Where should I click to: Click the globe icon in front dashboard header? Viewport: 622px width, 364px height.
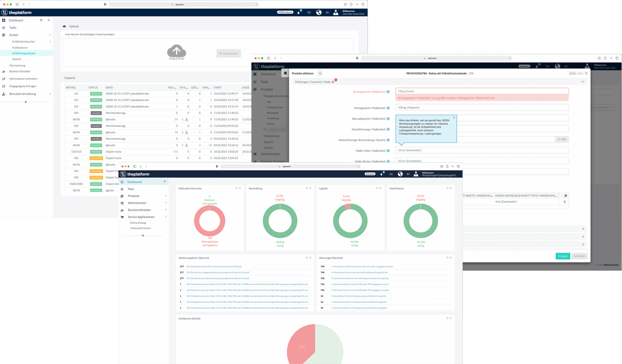pos(400,174)
